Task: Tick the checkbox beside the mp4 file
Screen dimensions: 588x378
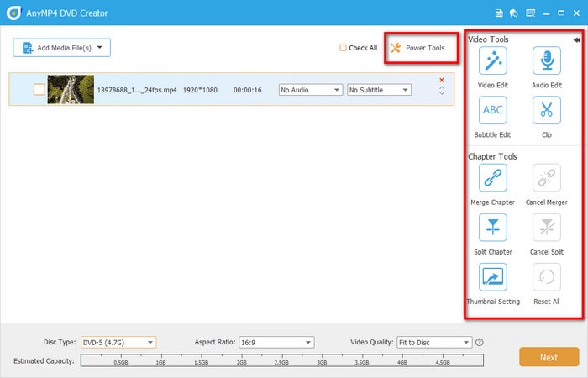Action: point(39,90)
